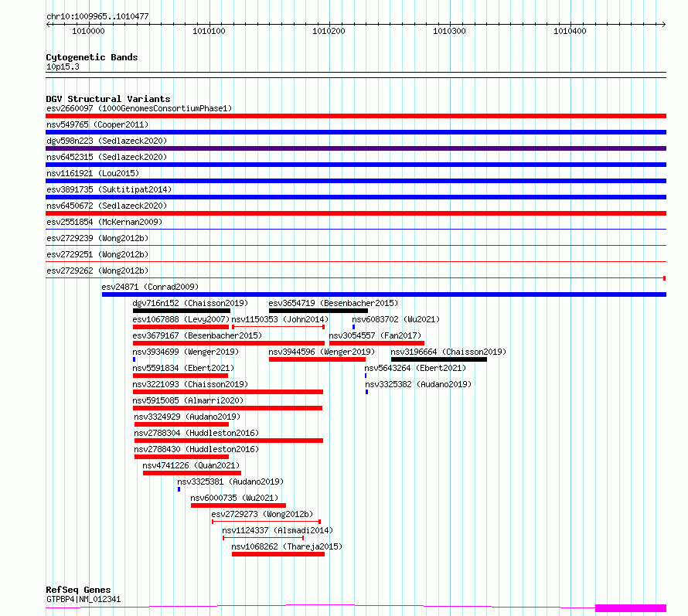Select esv1067888 (Levy2007) label

(181, 319)
